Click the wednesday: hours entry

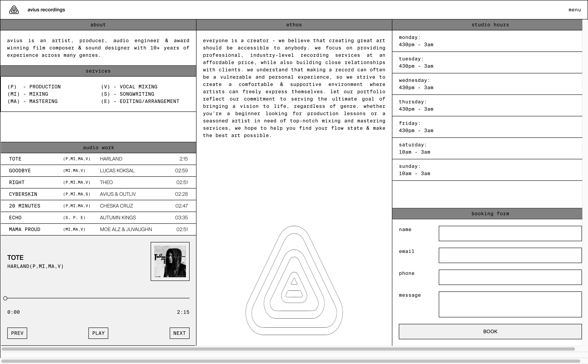point(487,84)
